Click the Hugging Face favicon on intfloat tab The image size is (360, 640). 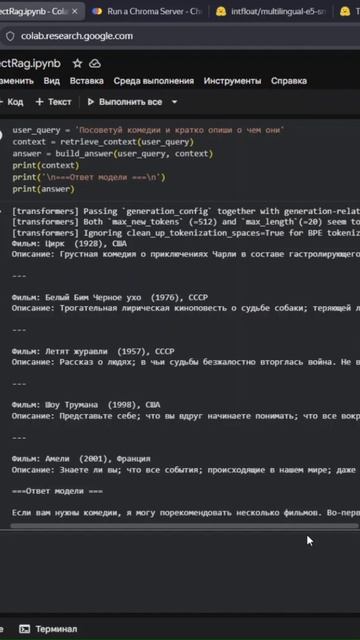221,12
